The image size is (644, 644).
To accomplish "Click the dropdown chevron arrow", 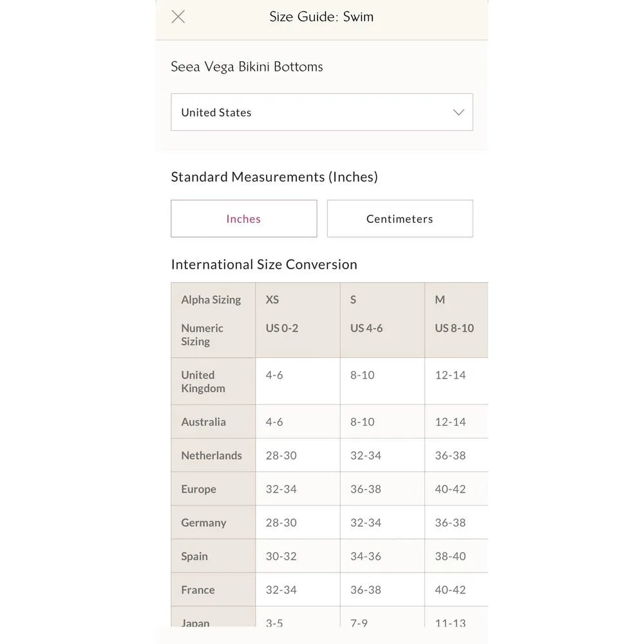I will (459, 112).
